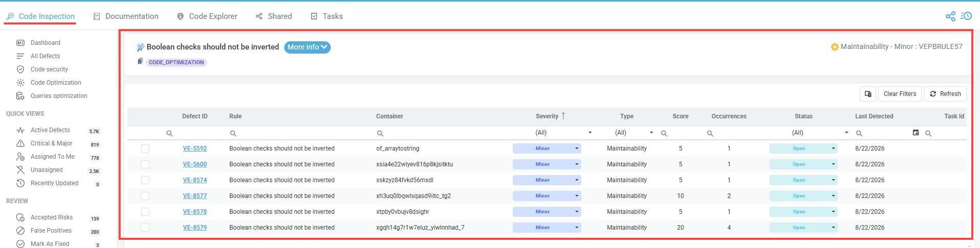This screenshot has width=980, height=248.
Task: Select checkbox for defect VE-5592
Action: (145, 148)
